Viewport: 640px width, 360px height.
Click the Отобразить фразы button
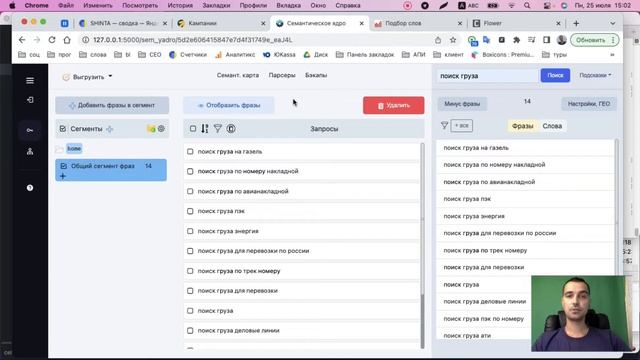pos(229,105)
